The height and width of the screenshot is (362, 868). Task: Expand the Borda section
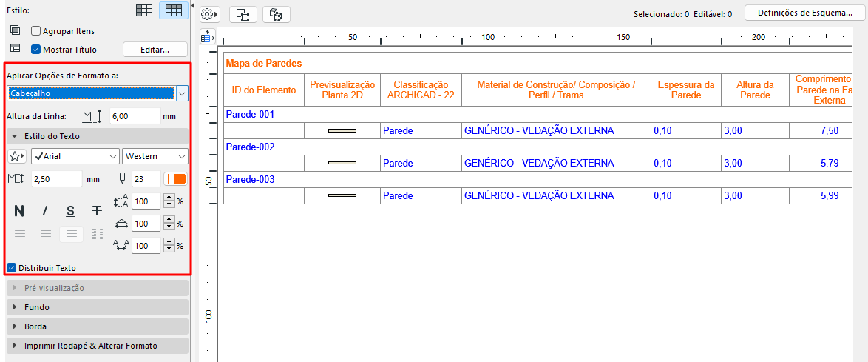(98, 326)
